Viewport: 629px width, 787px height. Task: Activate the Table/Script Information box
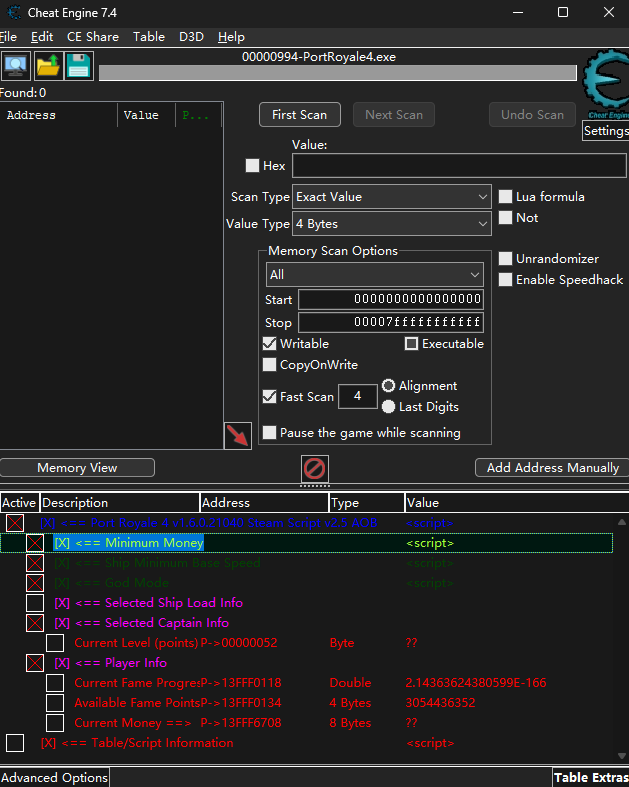(x=15, y=743)
